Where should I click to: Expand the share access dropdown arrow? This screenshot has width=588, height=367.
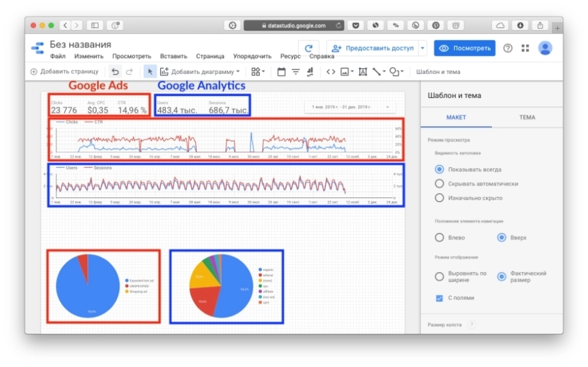(x=423, y=48)
